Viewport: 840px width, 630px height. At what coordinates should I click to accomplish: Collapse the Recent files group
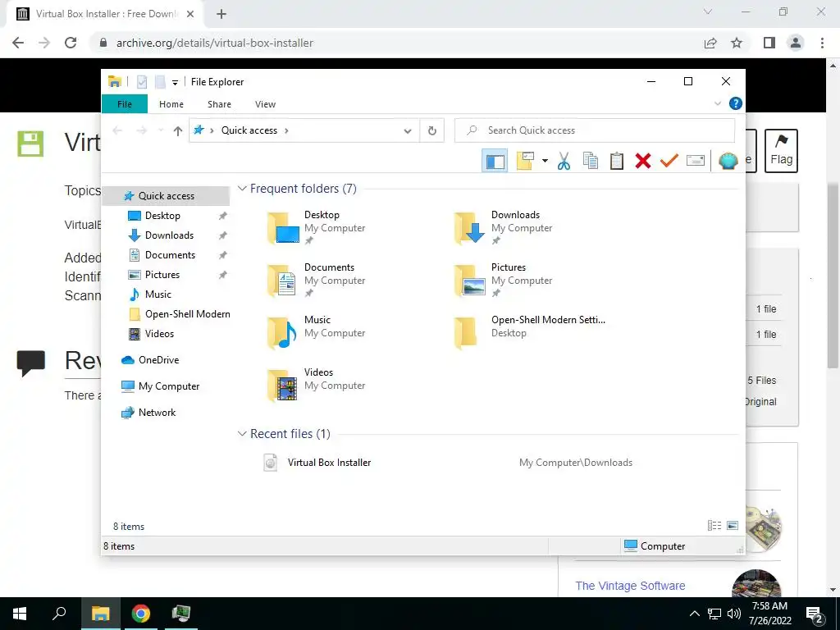click(x=242, y=433)
